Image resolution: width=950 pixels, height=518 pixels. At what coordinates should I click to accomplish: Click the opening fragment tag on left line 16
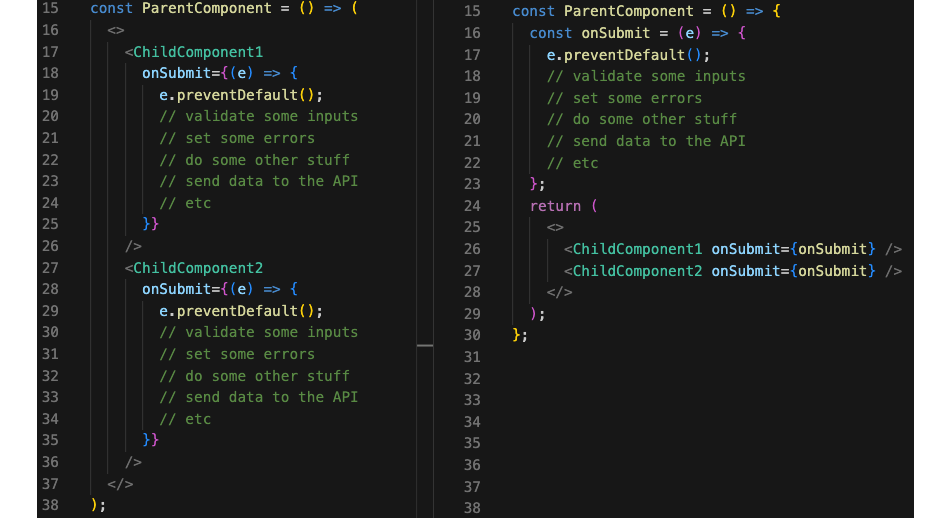coord(116,30)
